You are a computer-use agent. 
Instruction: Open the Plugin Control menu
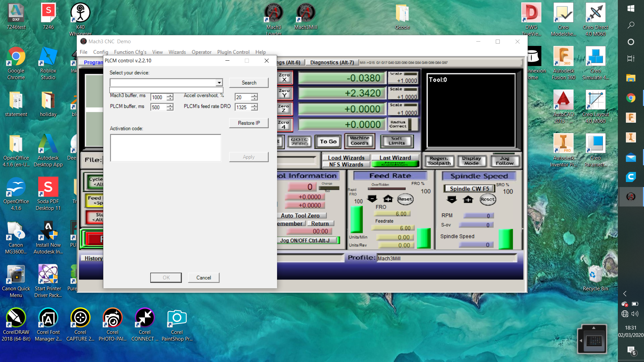tap(233, 52)
